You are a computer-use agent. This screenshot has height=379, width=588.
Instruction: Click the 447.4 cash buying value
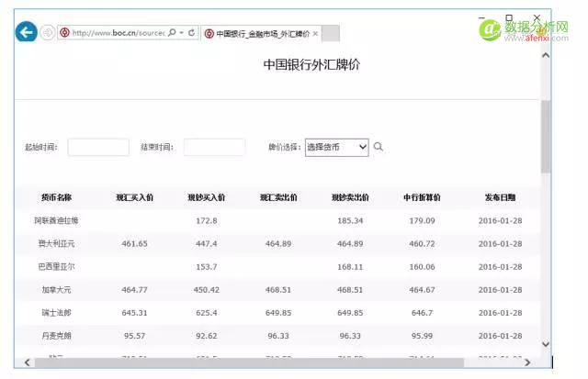(207, 244)
